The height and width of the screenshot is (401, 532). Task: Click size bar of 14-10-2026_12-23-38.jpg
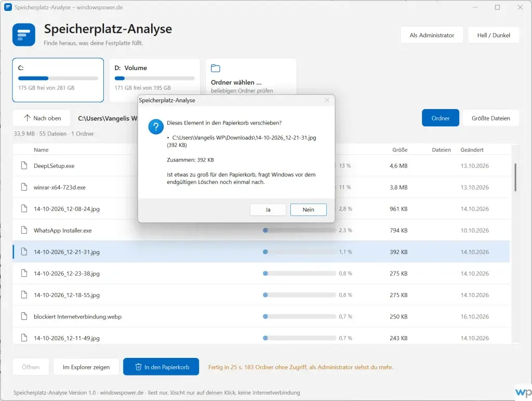click(x=299, y=273)
